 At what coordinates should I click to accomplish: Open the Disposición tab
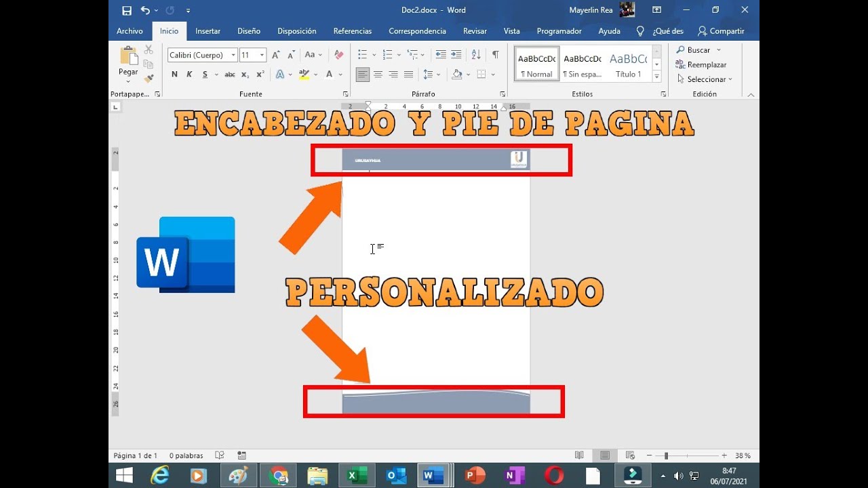coord(297,31)
